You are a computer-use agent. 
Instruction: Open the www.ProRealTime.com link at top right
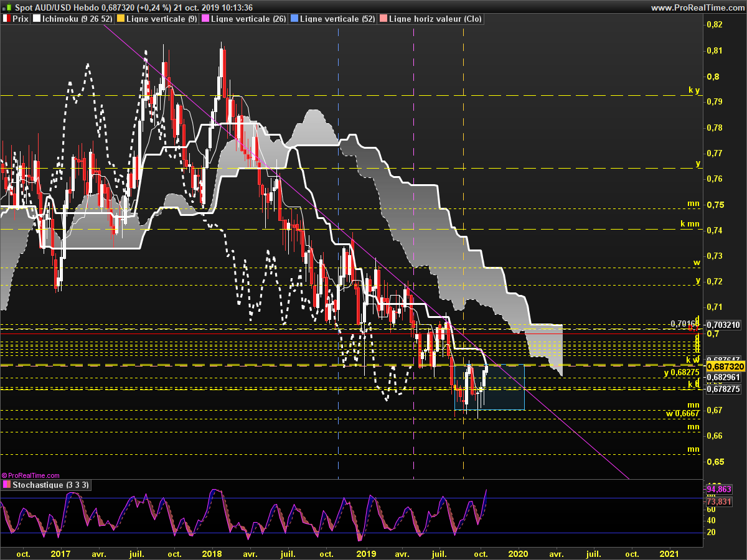pyautogui.click(x=697, y=7)
